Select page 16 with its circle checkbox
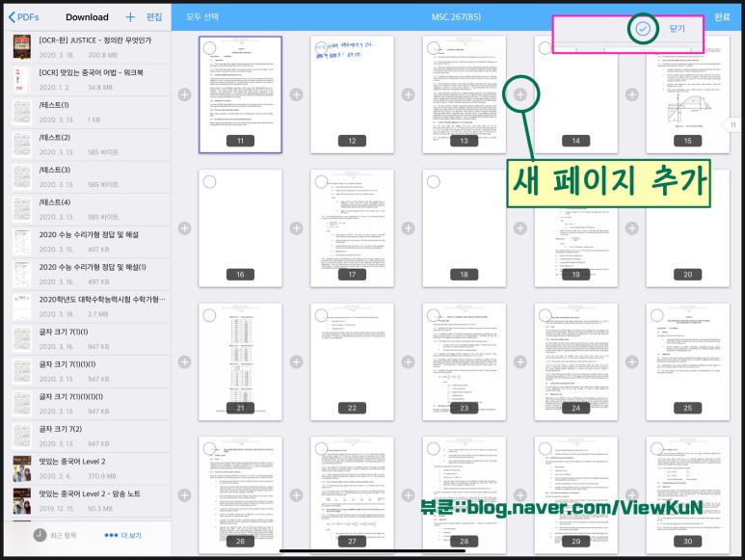The width and height of the screenshot is (745, 560). click(209, 182)
